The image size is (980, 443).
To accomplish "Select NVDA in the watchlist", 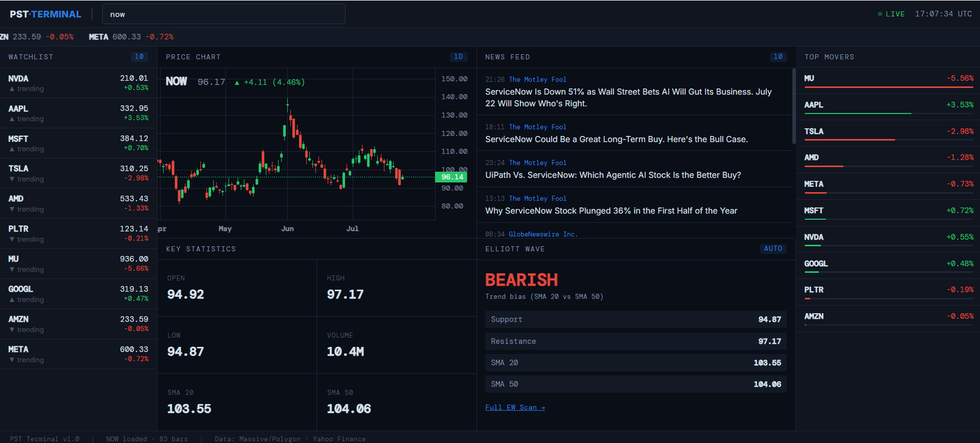I will pos(78,83).
